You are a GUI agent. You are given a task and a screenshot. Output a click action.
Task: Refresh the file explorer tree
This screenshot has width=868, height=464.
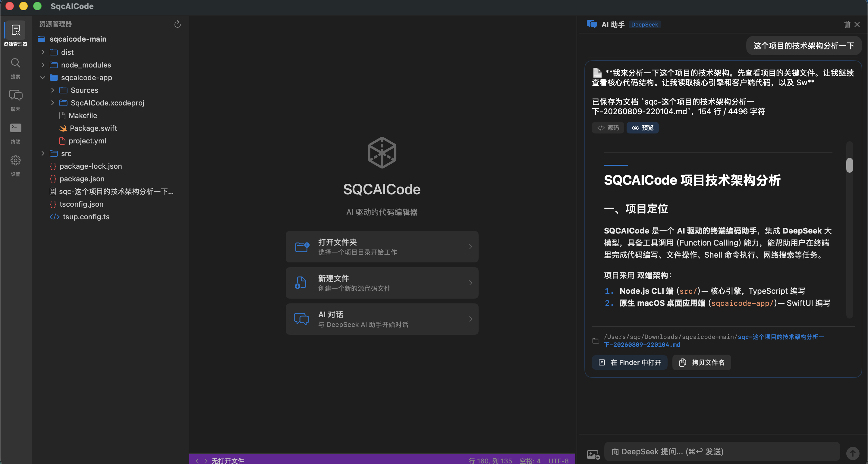[x=178, y=24]
